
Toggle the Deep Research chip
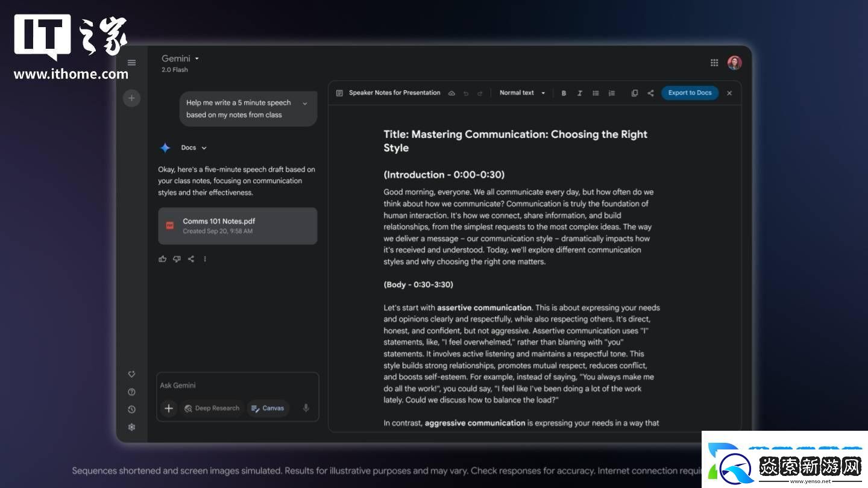(x=212, y=408)
